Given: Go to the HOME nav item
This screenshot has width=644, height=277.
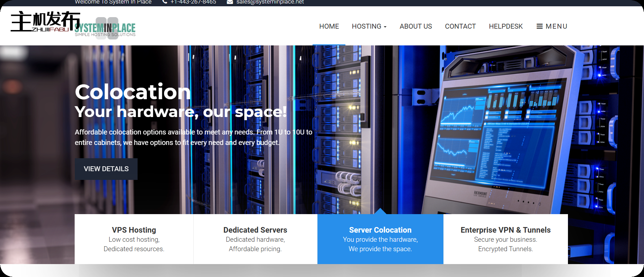Looking at the screenshot, I should [x=329, y=27].
